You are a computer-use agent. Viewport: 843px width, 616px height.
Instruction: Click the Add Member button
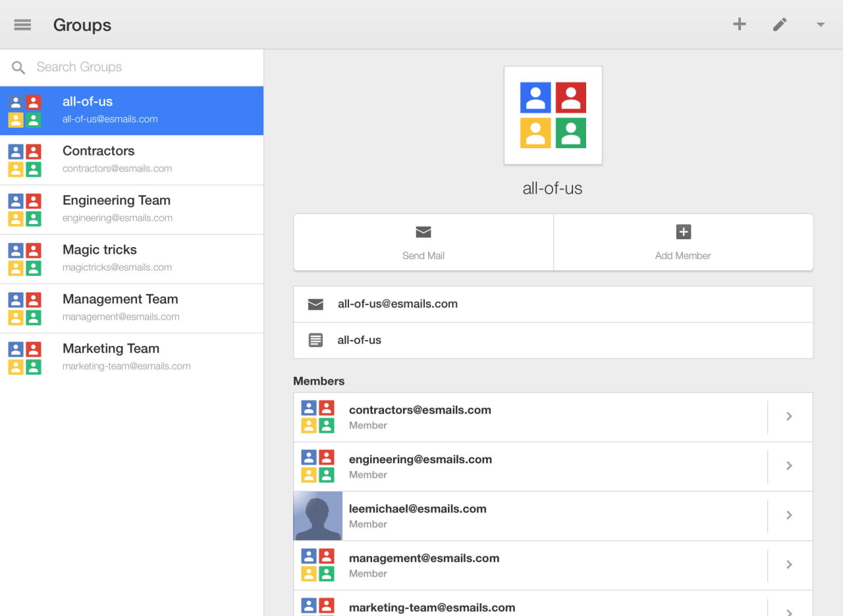pyautogui.click(x=683, y=242)
